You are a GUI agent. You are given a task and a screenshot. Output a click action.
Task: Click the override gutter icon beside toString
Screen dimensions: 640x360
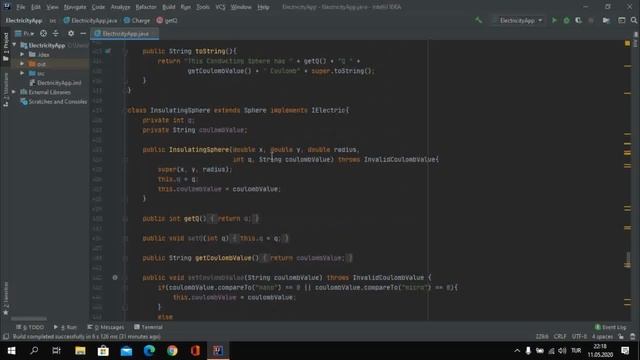108,51
